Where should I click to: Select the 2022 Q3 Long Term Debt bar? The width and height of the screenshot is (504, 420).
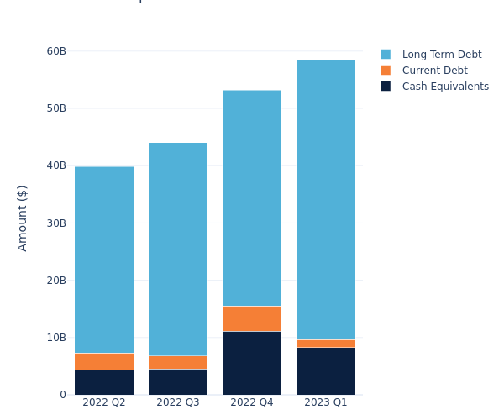178,249
